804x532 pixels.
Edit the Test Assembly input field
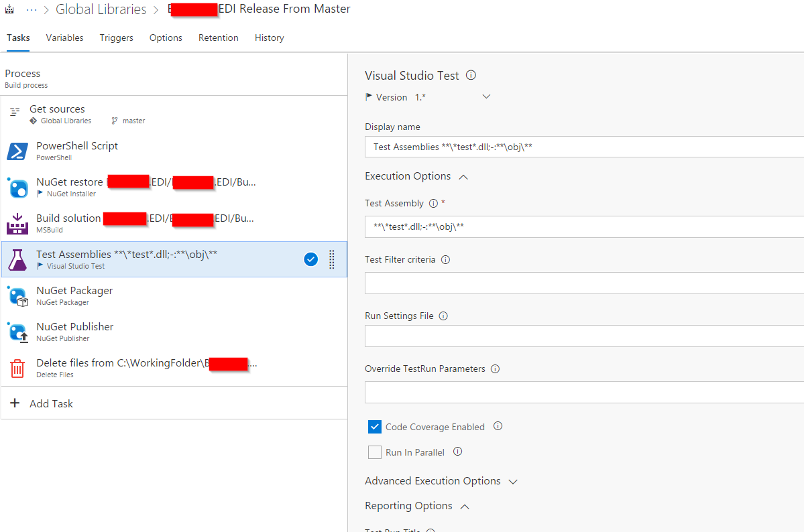tap(584, 226)
